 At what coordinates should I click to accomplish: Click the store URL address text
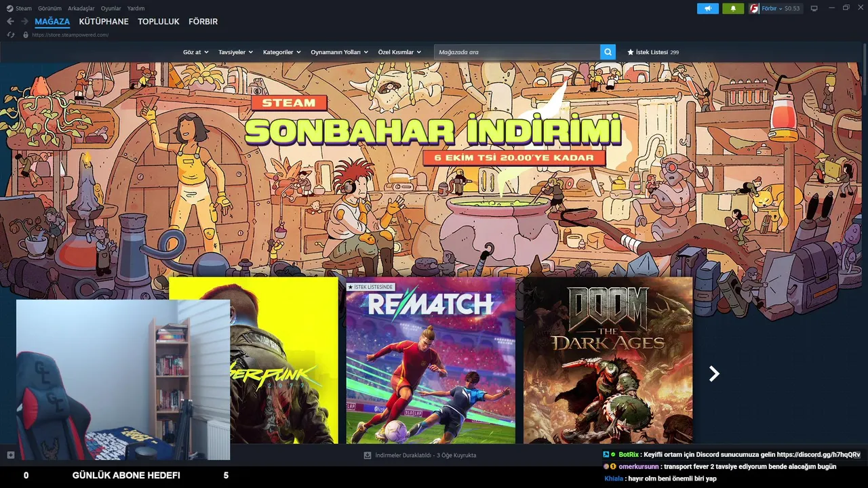coord(70,35)
